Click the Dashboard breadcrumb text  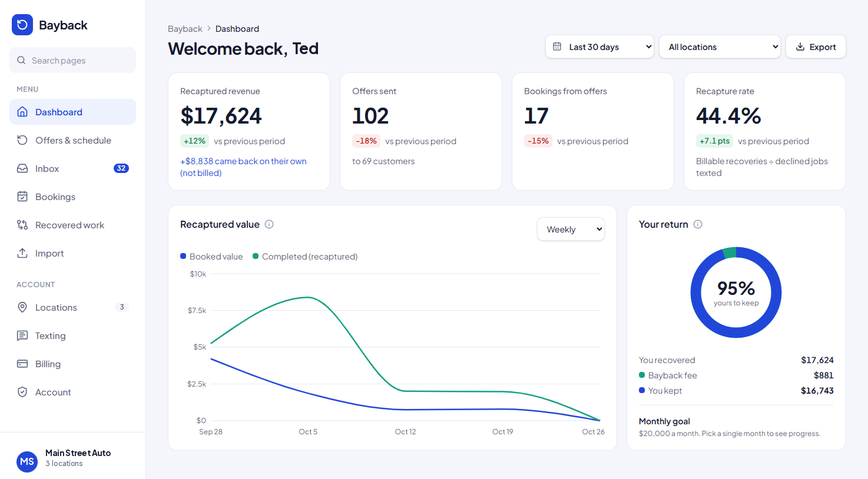tap(237, 28)
